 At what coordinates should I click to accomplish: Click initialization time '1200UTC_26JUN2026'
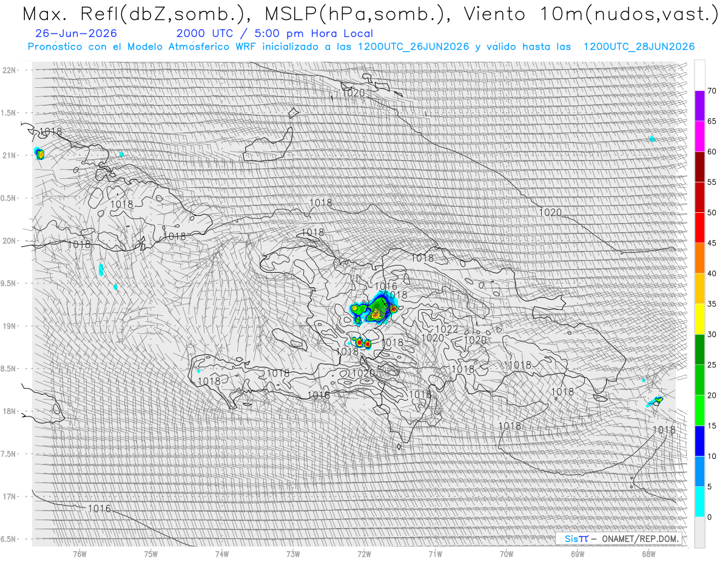click(x=413, y=47)
